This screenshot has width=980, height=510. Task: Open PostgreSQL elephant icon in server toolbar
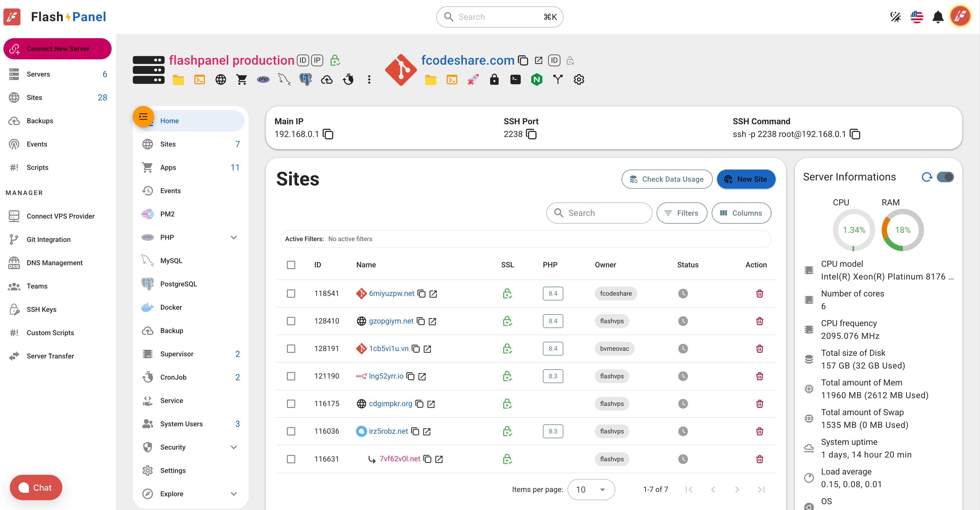(x=305, y=79)
